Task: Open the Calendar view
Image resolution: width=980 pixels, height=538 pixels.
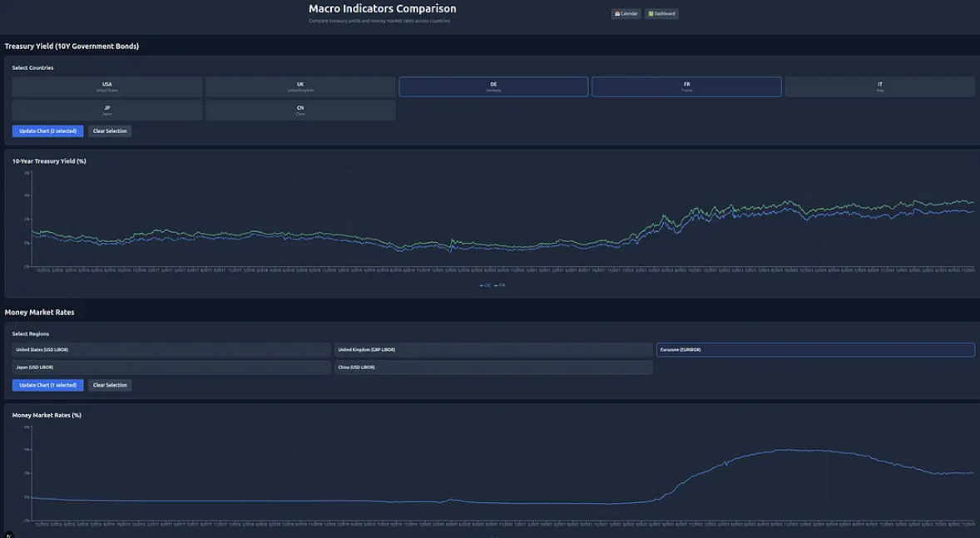Action: pos(625,13)
